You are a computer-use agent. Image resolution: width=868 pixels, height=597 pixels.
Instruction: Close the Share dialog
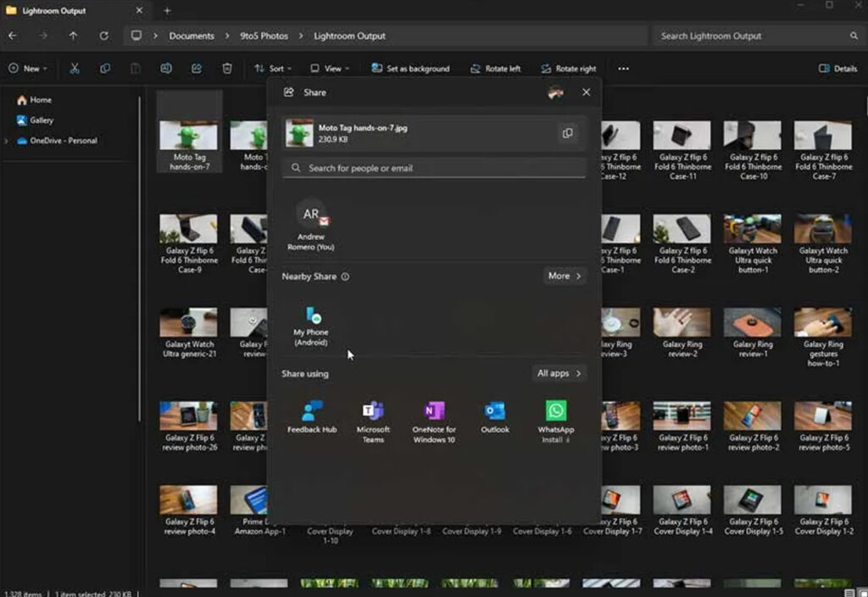point(587,92)
